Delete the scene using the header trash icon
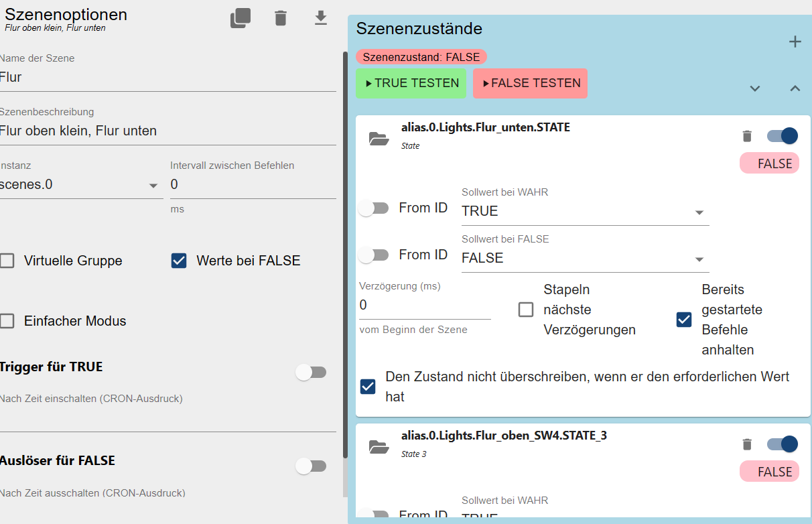812x524 pixels. click(281, 18)
